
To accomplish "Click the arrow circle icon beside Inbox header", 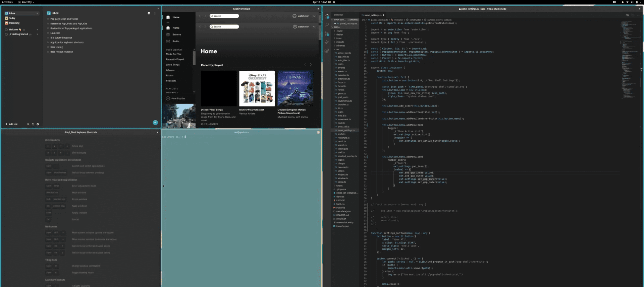I will point(149,13).
